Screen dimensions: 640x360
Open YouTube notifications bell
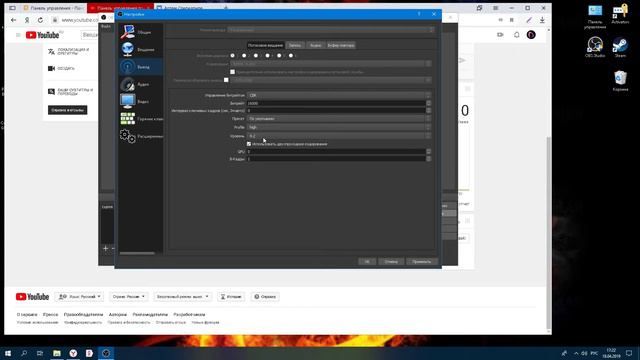point(516,35)
